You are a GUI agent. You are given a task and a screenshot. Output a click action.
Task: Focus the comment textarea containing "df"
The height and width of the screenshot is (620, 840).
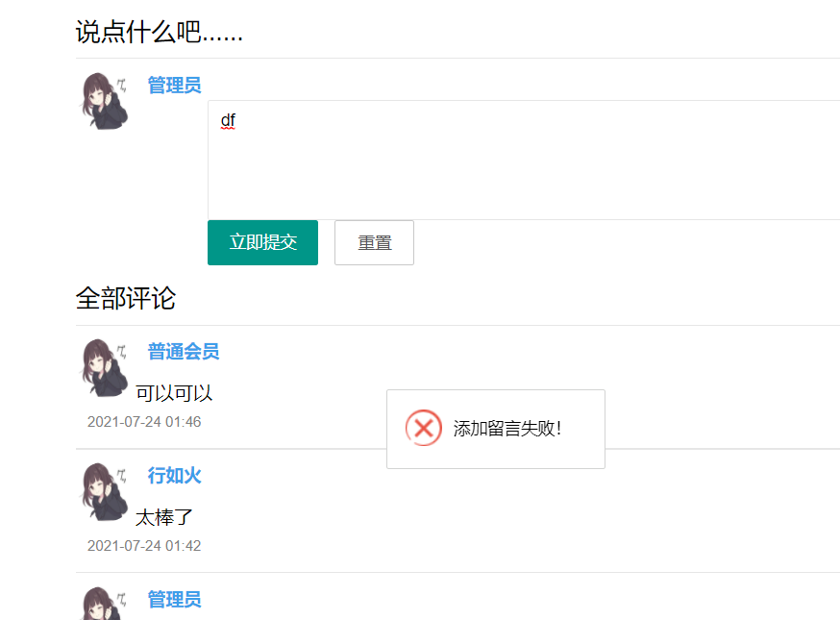point(524,160)
